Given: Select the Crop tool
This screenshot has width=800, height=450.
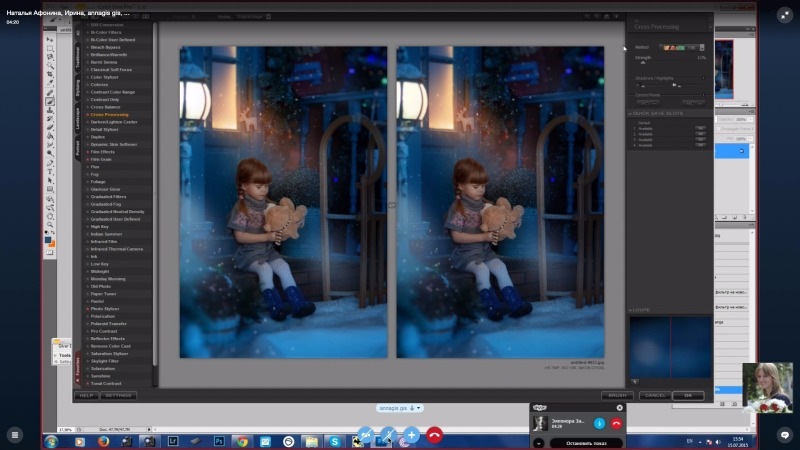Looking at the screenshot, I should click(49, 74).
